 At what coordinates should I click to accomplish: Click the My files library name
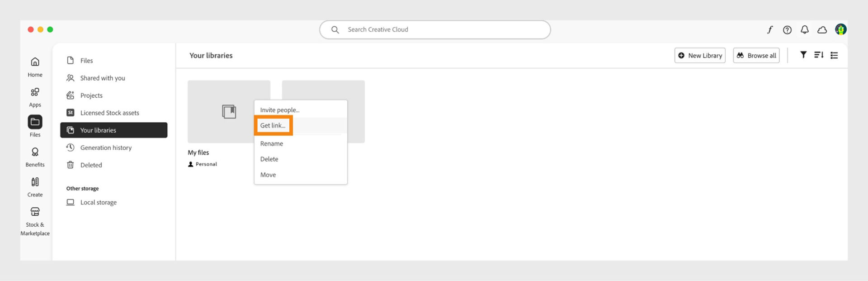point(198,152)
